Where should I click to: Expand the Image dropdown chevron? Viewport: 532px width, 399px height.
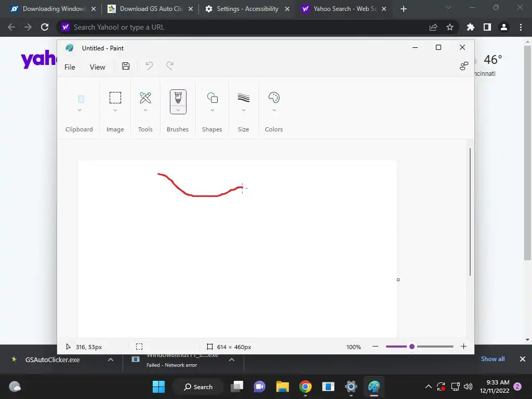[x=115, y=110]
